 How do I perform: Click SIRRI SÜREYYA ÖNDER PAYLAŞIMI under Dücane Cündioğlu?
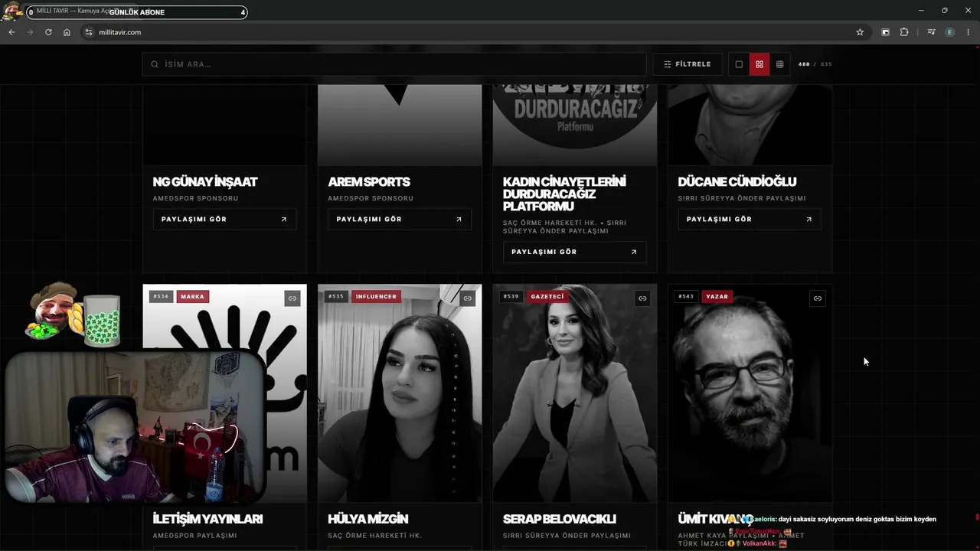click(x=742, y=198)
